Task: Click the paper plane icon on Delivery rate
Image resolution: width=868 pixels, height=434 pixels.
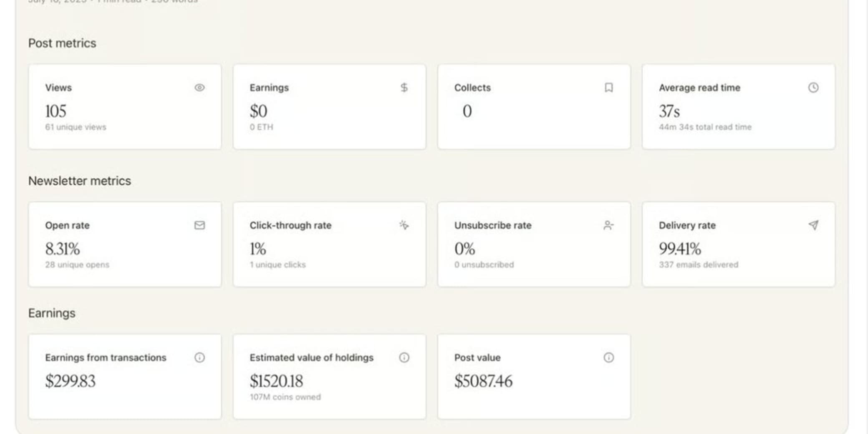Action: pyautogui.click(x=813, y=225)
